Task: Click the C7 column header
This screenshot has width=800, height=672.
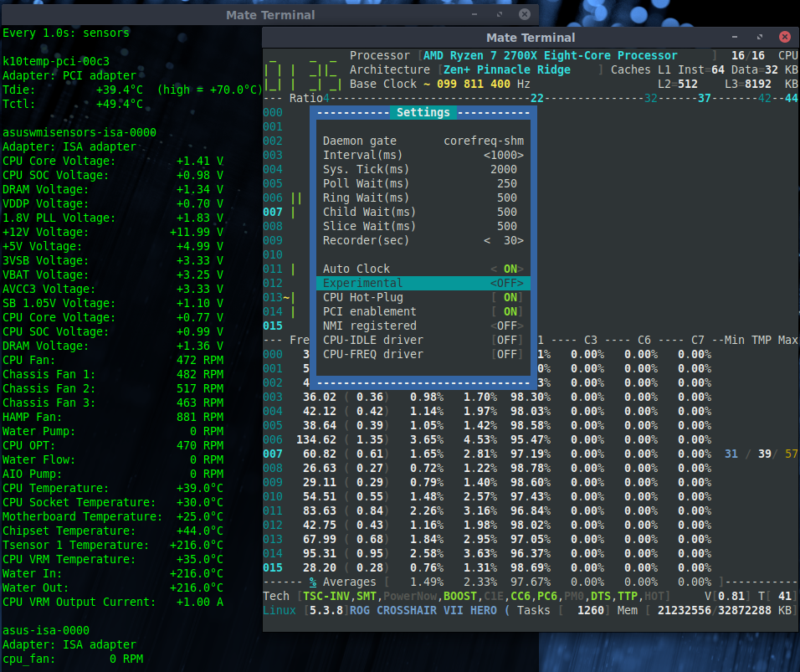Action: click(x=697, y=341)
